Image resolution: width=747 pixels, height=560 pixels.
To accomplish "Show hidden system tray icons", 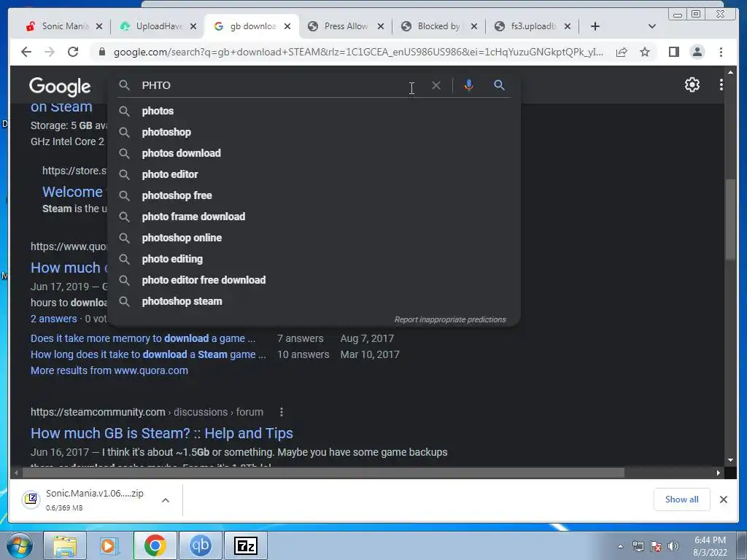I will point(620,546).
